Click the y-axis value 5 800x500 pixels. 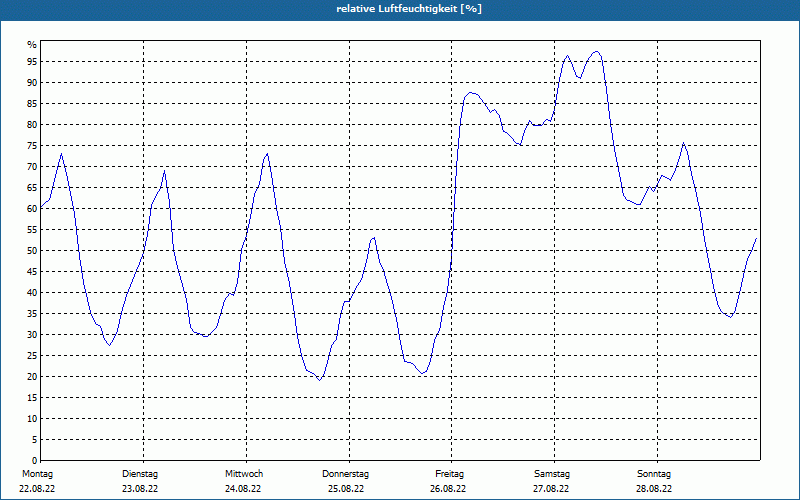34,440
